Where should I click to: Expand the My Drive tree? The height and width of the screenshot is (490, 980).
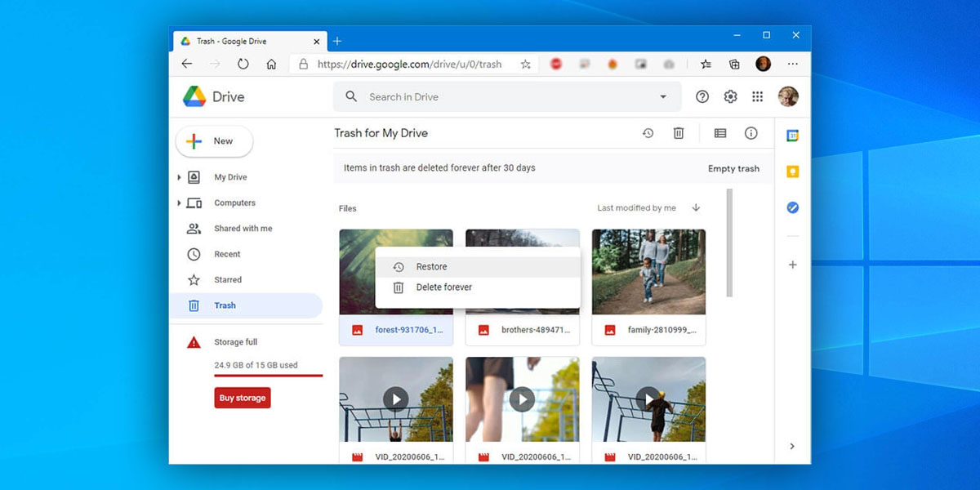pos(179,177)
